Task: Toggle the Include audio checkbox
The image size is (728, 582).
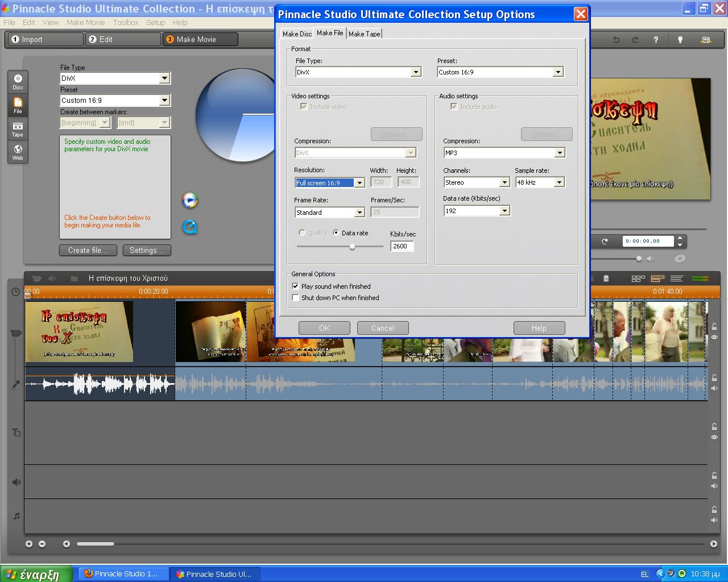Action: click(x=454, y=106)
